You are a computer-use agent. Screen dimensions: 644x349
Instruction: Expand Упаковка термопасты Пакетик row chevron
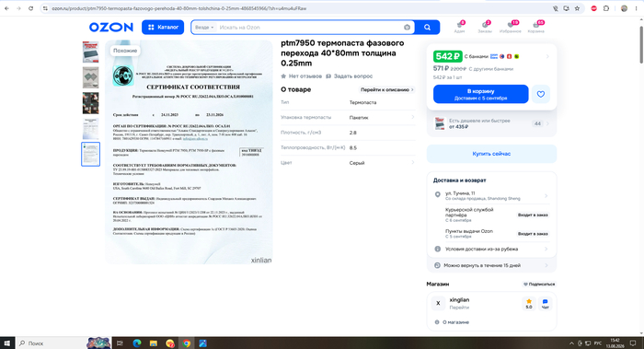point(412,117)
